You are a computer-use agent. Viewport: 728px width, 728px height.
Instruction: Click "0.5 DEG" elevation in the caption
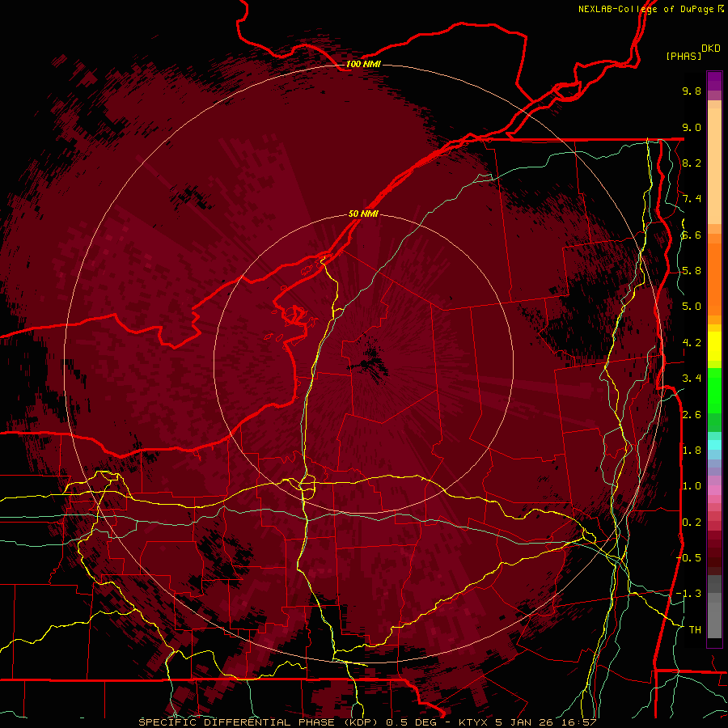(413, 722)
